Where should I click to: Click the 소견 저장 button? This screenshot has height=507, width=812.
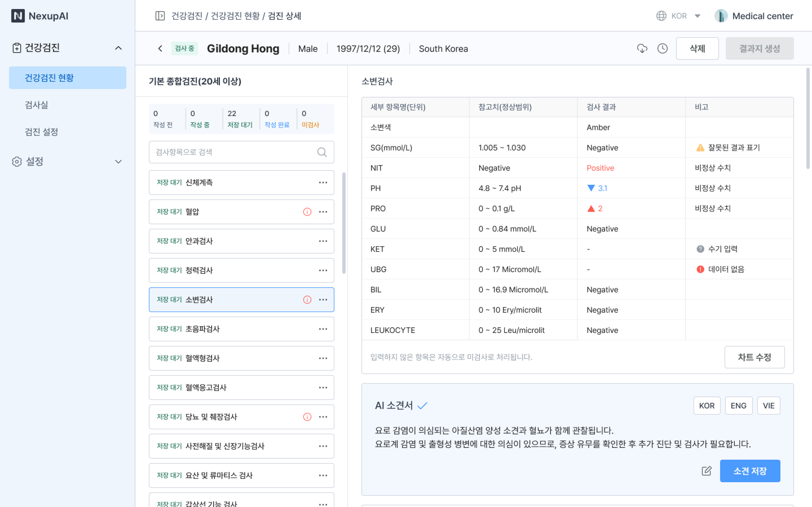tap(750, 471)
